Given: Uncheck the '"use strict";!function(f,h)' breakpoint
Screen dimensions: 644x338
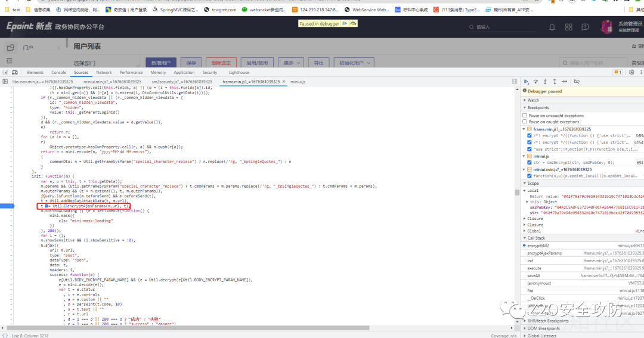Looking at the screenshot, I should tap(530, 149).
